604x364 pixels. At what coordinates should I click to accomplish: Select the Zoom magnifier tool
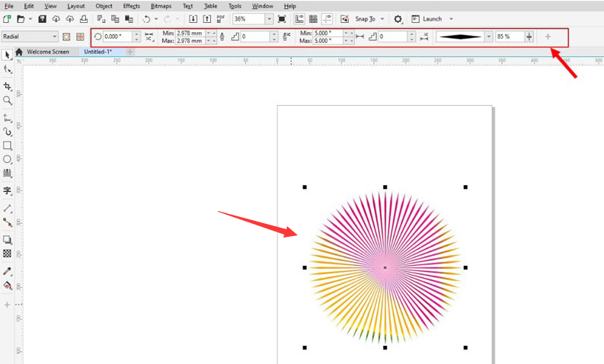point(7,101)
